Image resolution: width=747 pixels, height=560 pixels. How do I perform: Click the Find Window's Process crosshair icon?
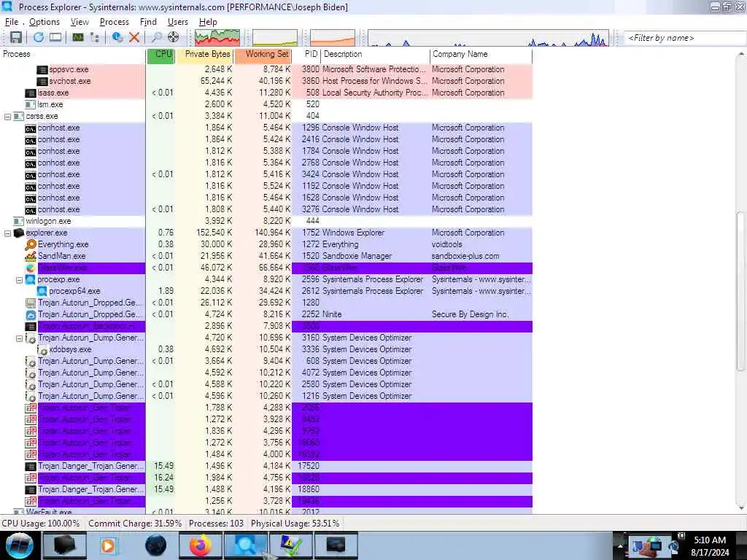(x=174, y=37)
